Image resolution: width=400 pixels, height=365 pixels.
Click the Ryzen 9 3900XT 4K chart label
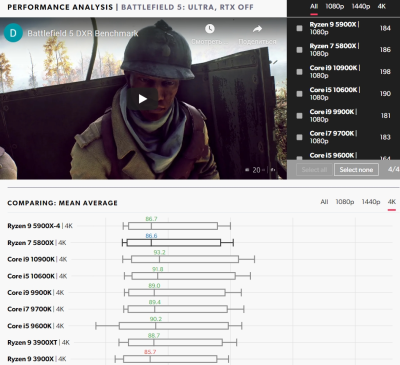pos(39,342)
